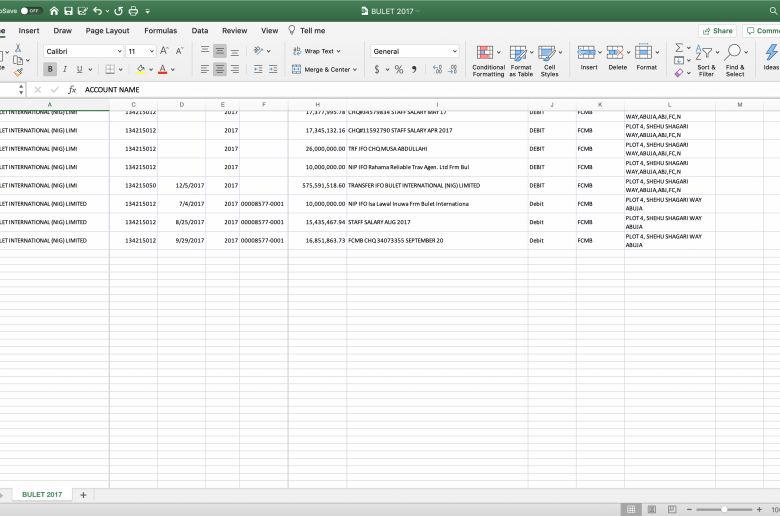This screenshot has width=780, height=516.
Task: Click the Tell me search box
Action: click(307, 30)
